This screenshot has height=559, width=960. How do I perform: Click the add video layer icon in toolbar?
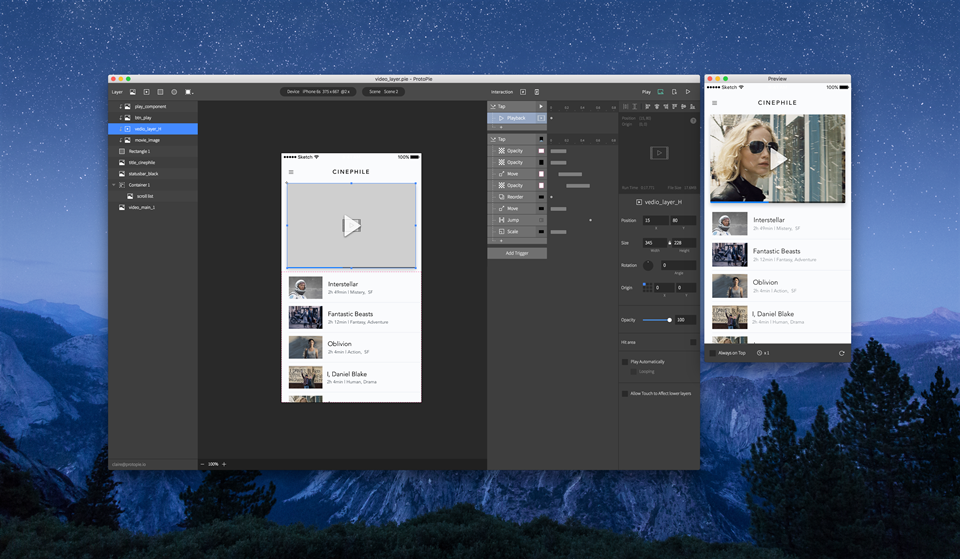pyautogui.click(x=146, y=92)
